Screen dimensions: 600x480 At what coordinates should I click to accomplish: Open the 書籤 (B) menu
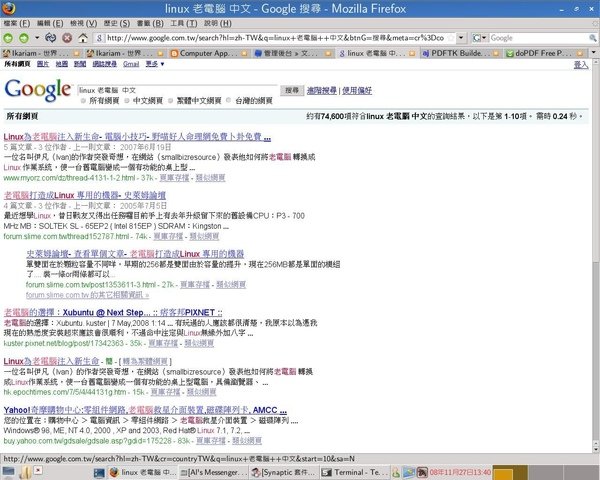[150, 23]
